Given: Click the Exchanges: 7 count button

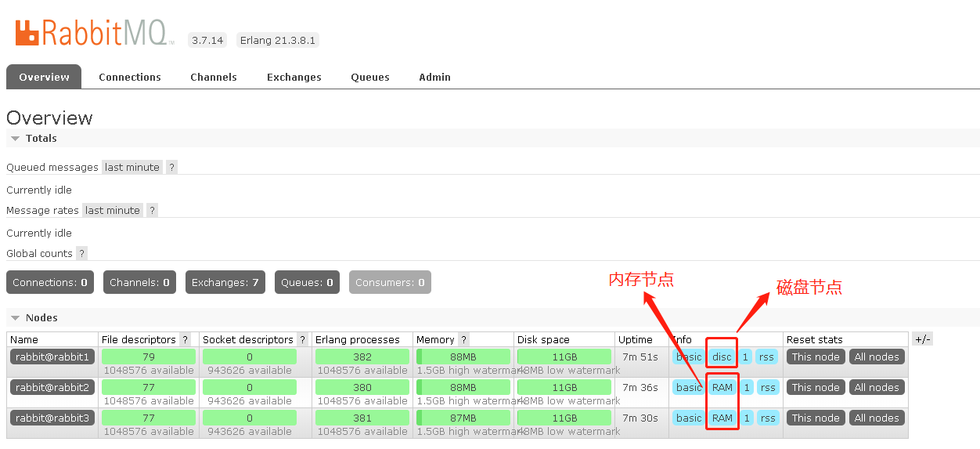Looking at the screenshot, I should [x=225, y=282].
